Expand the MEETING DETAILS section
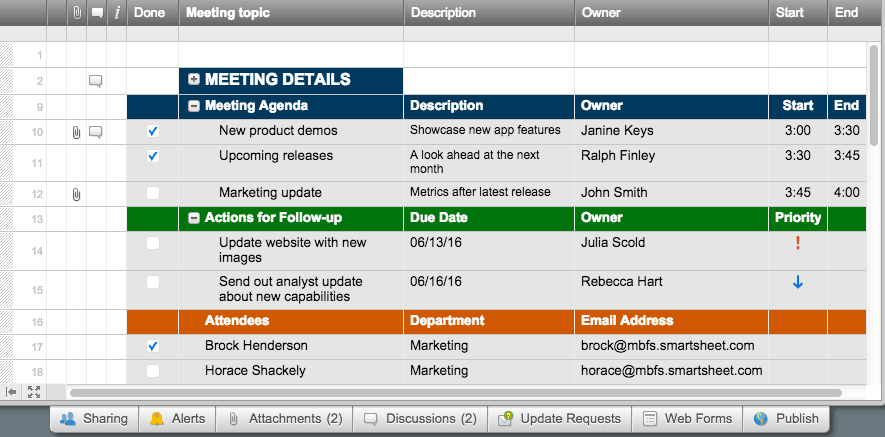This screenshot has width=885, height=437. (194, 80)
